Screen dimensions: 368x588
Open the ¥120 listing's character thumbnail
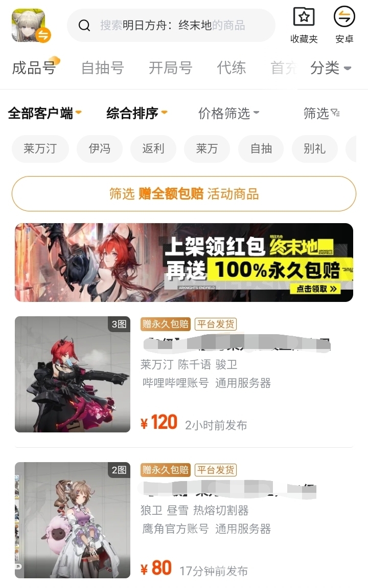coord(73,374)
